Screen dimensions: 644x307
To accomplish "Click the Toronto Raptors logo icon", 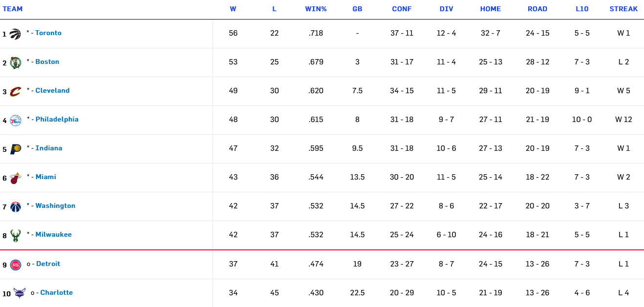I will (x=15, y=34).
